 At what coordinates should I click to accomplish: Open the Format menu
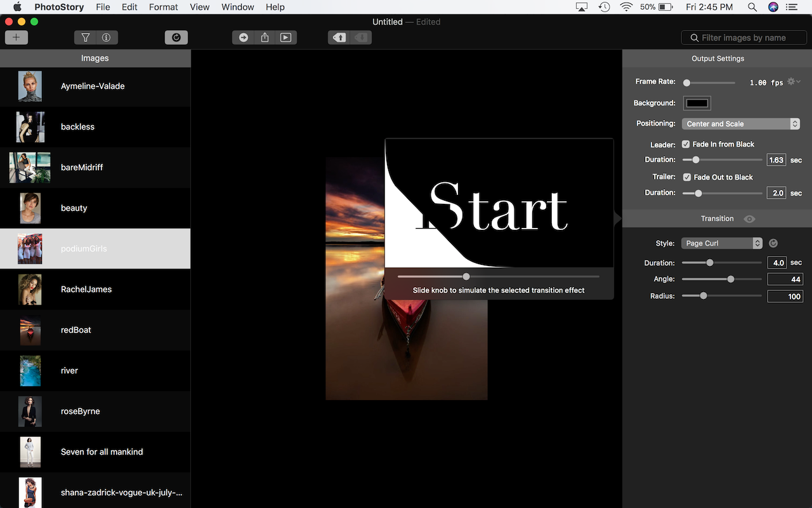(164, 7)
